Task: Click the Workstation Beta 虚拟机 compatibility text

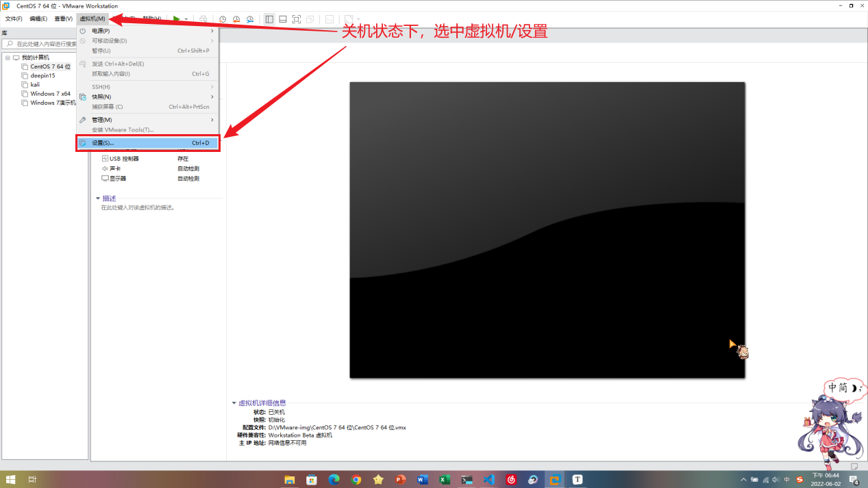Action: click(300, 435)
